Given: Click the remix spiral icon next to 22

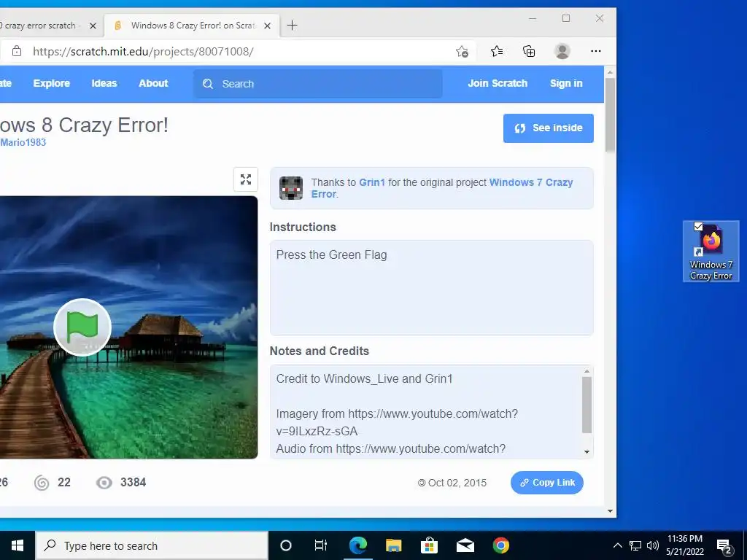Looking at the screenshot, I should click(x=42, y=483).
